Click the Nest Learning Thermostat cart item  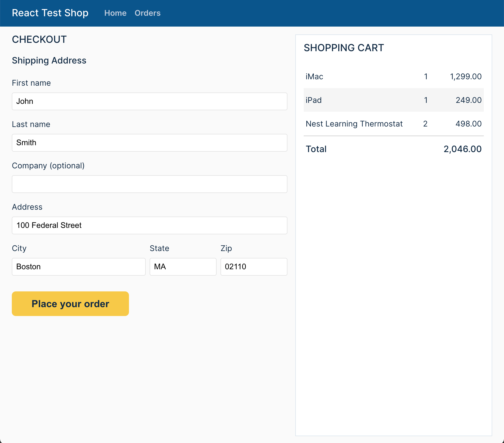coord(354,124)
